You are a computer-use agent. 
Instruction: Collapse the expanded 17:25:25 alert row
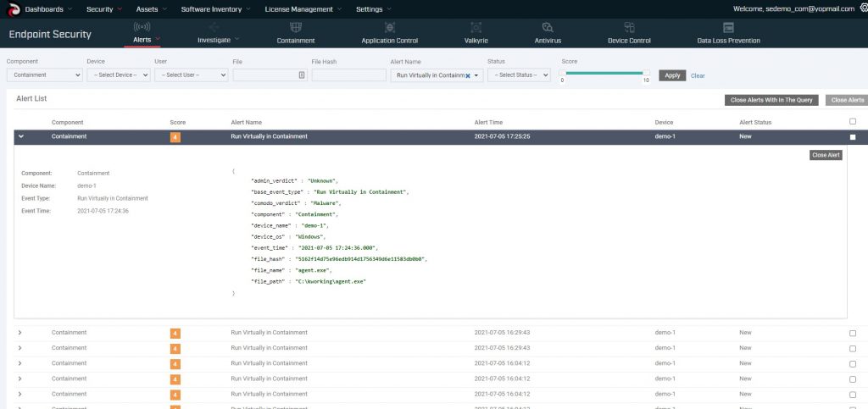click(x=20, y=136)
